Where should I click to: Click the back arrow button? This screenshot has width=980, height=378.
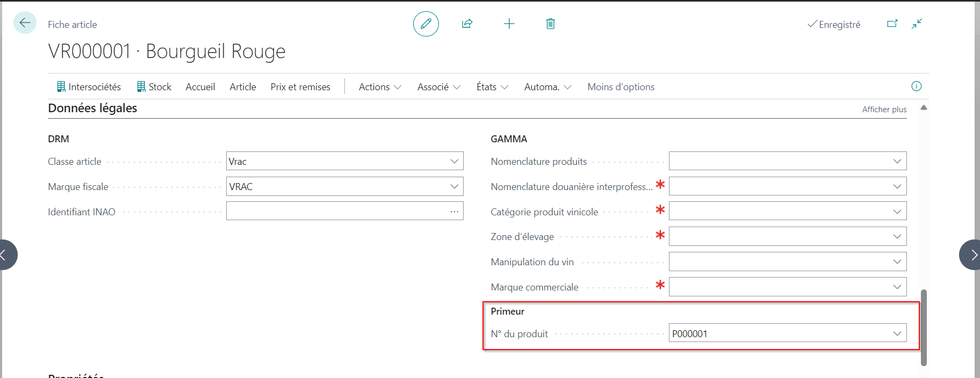click(x=25, y=23)
